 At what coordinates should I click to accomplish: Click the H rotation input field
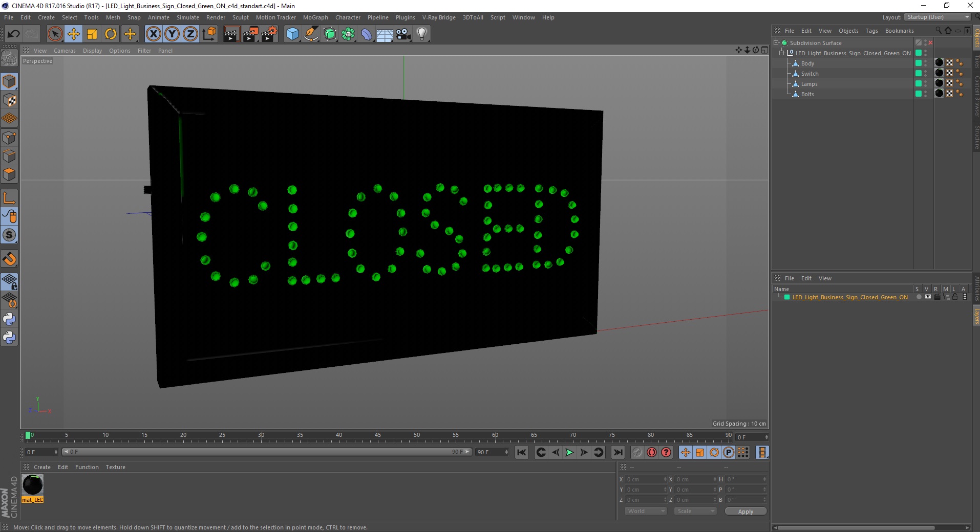746,479
